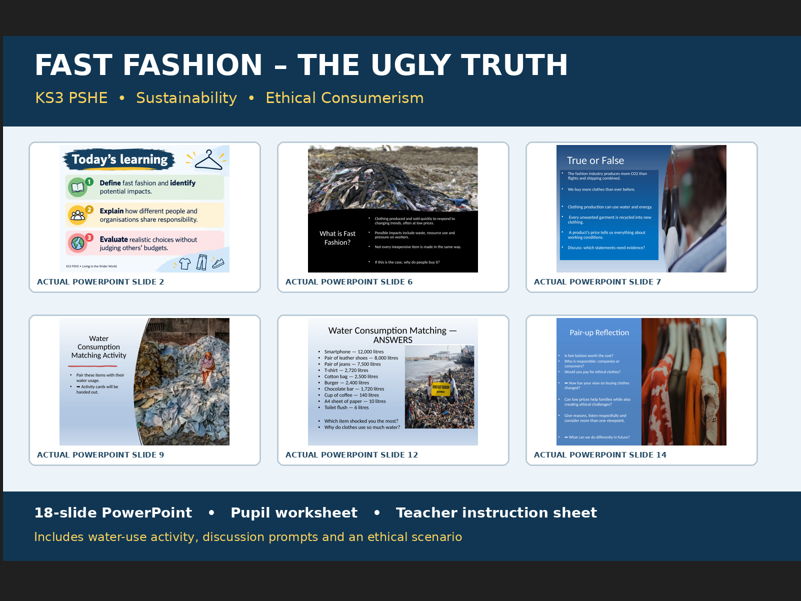Image resolution: width=801 pixels, height=601 pixels.
Task: Click the green book icon beside 'Define'
Action: point(78,188)
